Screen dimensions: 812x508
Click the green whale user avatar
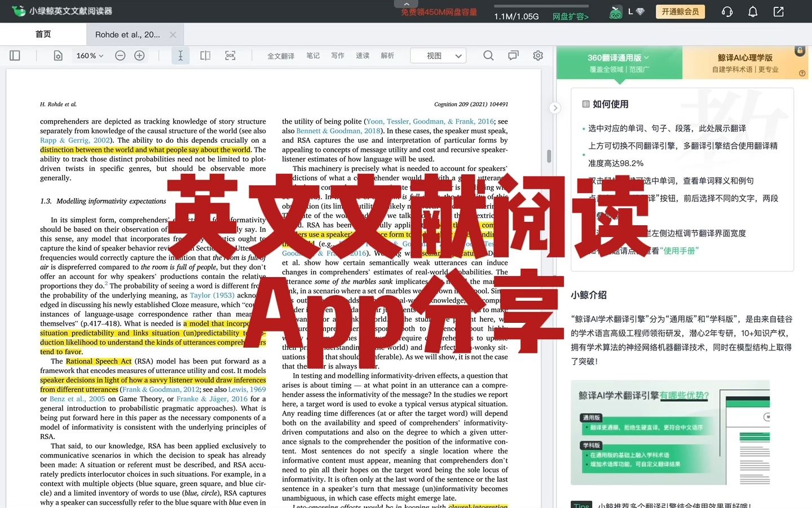click(616, 12)
